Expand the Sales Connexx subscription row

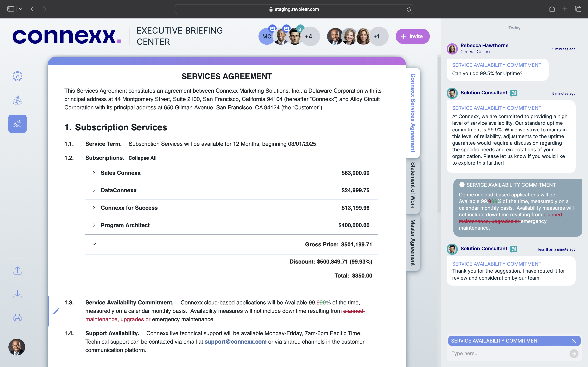(x=94, y=173)
